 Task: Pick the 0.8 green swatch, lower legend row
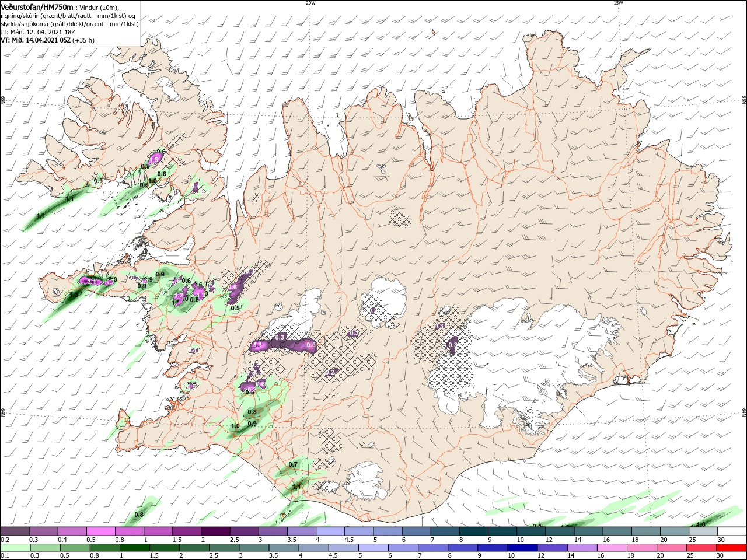coord(104,548)
